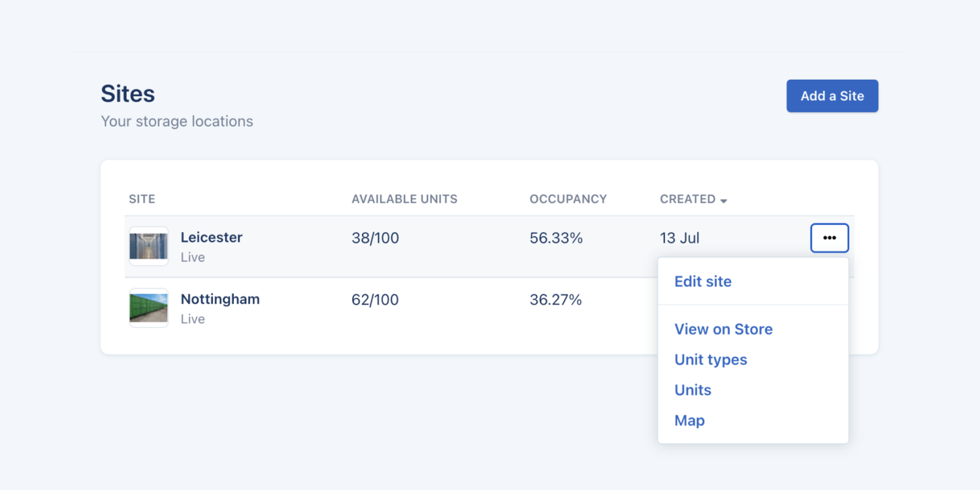
Task: Click the Leicester site name
Action: click(211, 238)
